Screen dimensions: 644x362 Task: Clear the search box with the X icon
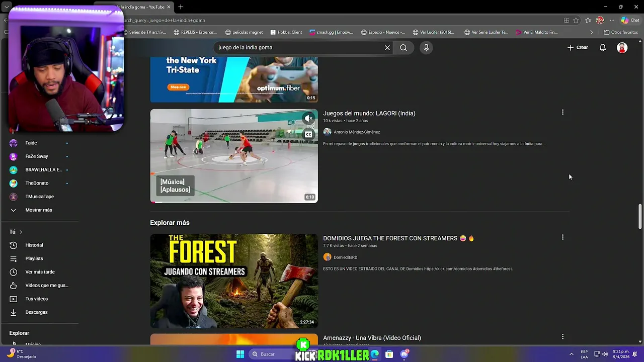click(387, 47)
